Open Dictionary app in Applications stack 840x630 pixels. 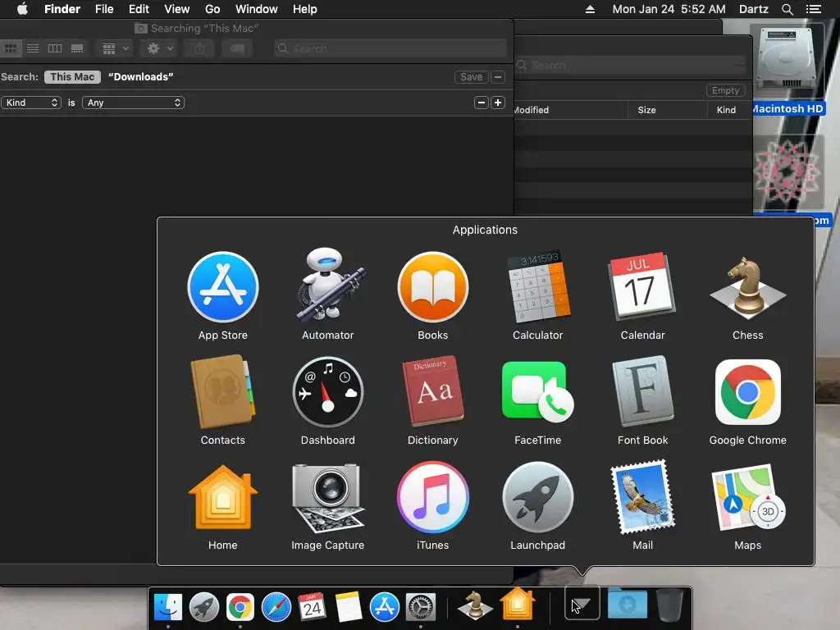[x=433, y=390]
